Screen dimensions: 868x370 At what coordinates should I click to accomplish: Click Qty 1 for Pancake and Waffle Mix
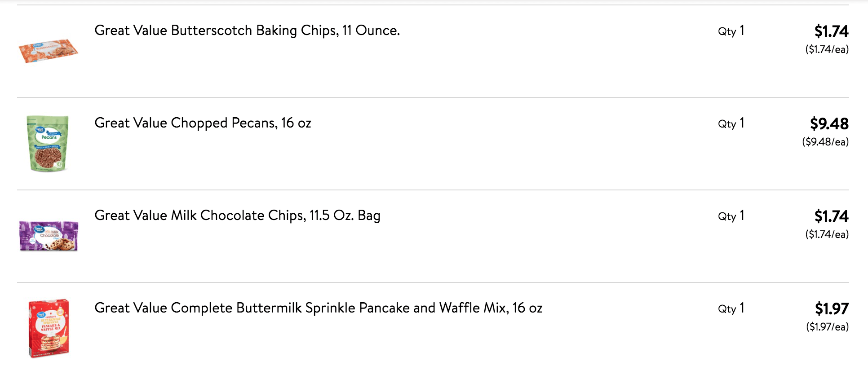[731, 308]
